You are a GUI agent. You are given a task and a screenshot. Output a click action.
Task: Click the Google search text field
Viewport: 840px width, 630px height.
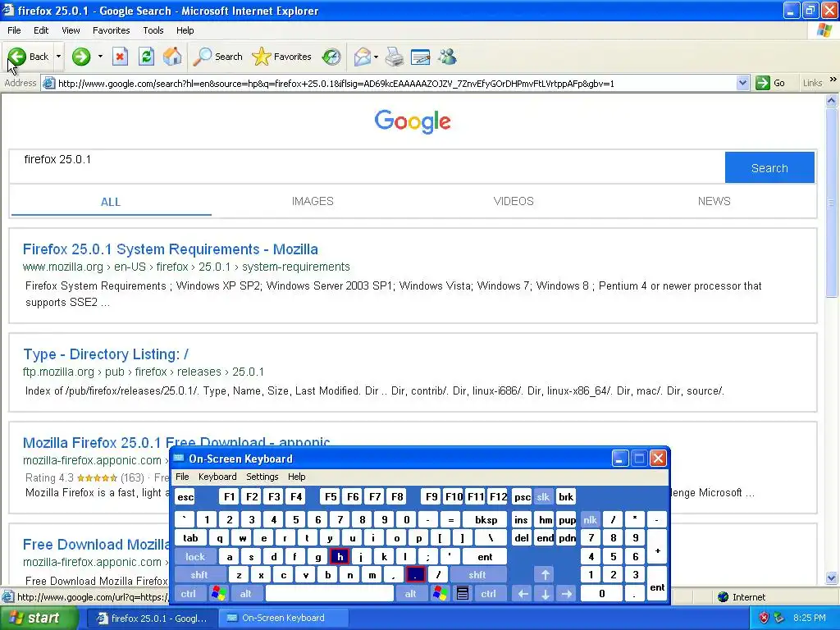click(x=367, y=167)
